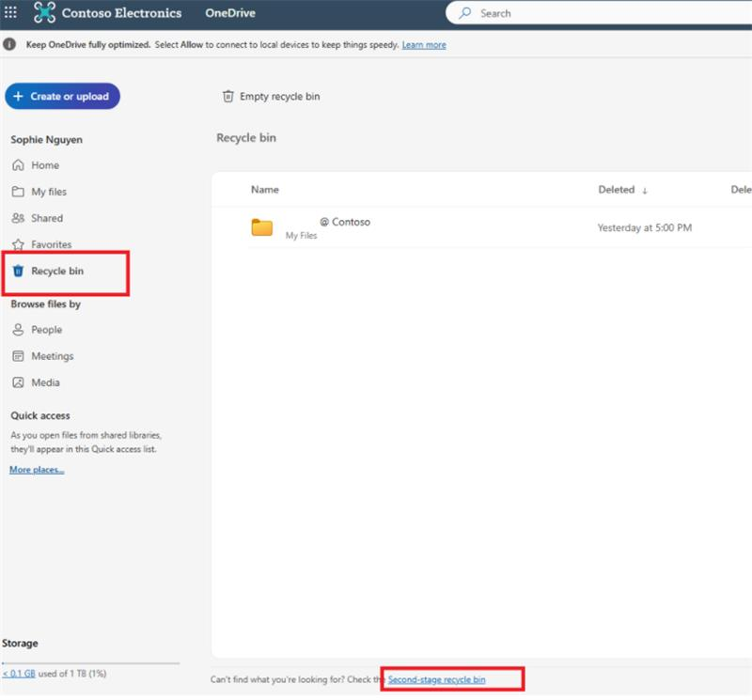Click the storage usage progress bar
The height and width of the screenshot is (700, 752).
tap(90, 663)
